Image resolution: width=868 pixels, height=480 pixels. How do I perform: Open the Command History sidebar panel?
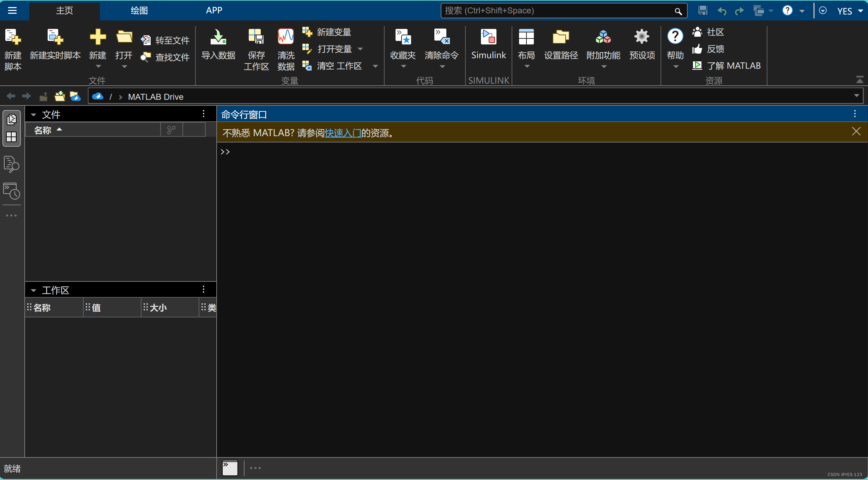(11, 191)
